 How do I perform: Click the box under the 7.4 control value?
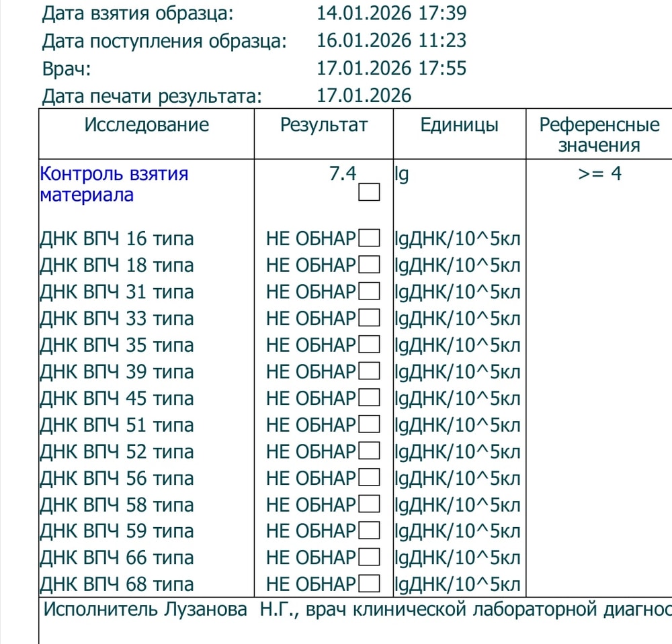[x=369, y=192]
